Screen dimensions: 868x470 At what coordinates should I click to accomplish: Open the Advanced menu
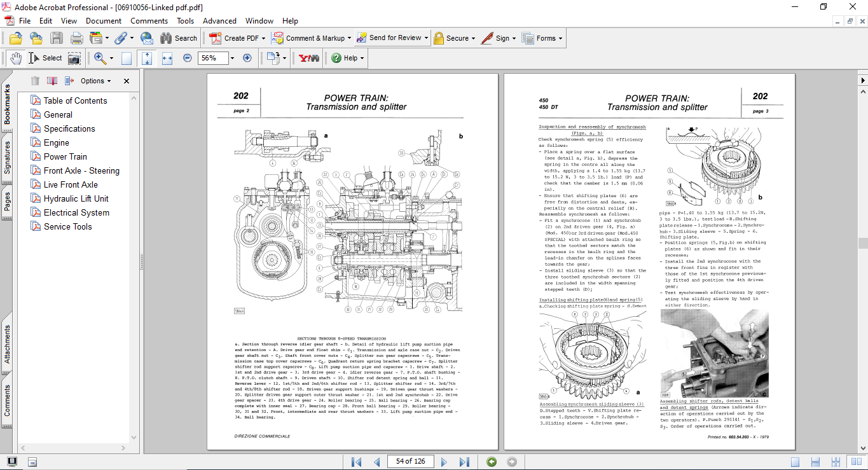(x=219, y=21)
